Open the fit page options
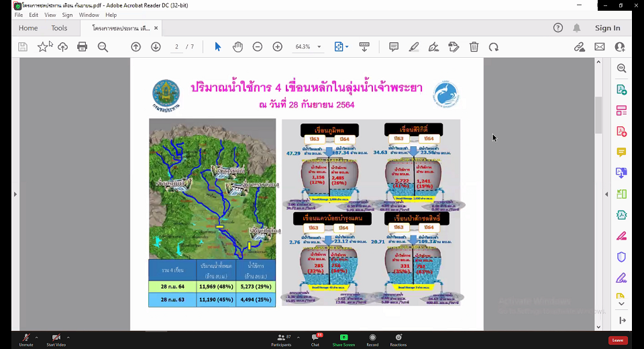Screen dimensions: 644x349 point(341,47)
